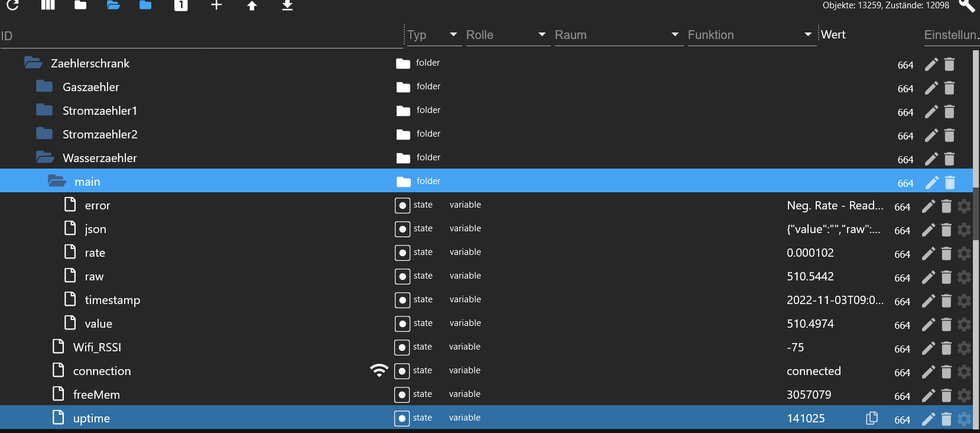The image size is (980, 433).
Task: Click the toolbar icon showing number 1
Action: 181,5
